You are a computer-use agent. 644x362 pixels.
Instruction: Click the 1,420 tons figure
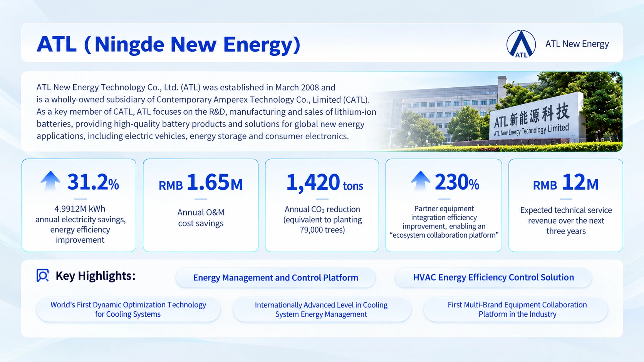[324, 182]
